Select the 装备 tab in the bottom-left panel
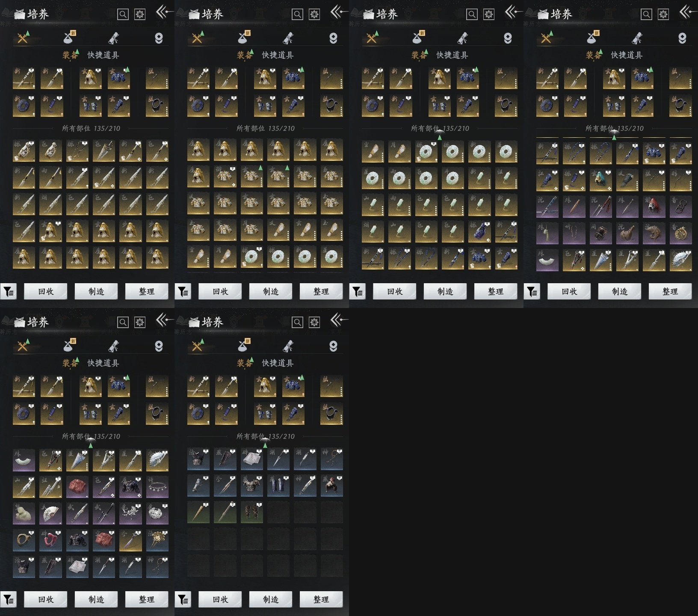This screenshot has height=616, width=698. tap(71, 363)
